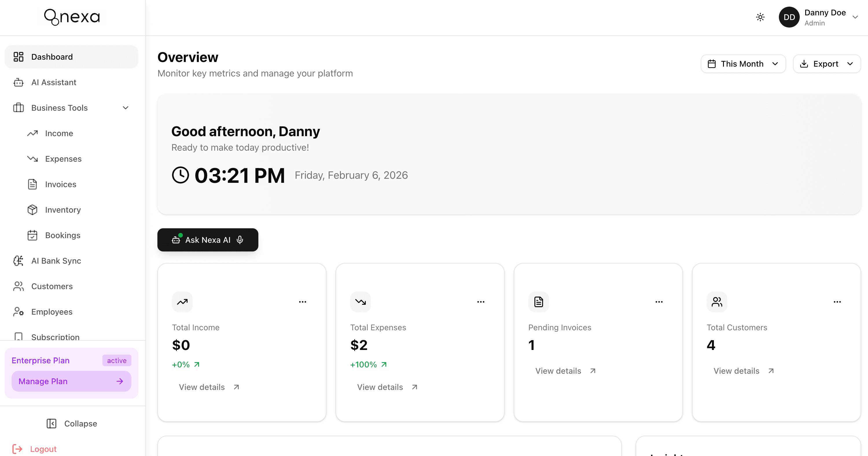
Task: Open Bookings from the sidebar
Action: click(62, 235)
